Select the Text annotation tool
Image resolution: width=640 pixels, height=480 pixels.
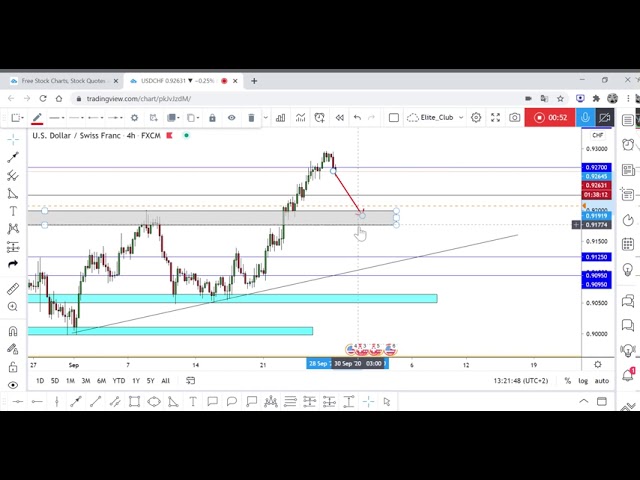coord(13,211)
